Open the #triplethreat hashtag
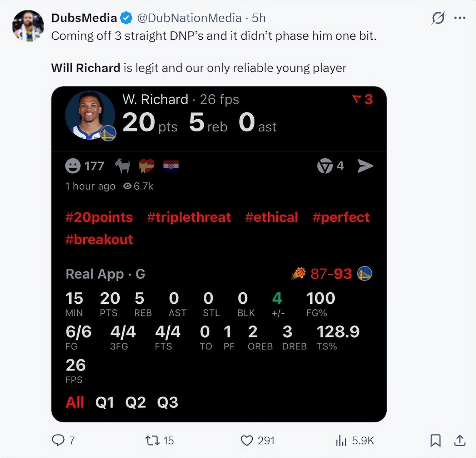This screenshot has height=458, width=476. click(x=189, y=217)
